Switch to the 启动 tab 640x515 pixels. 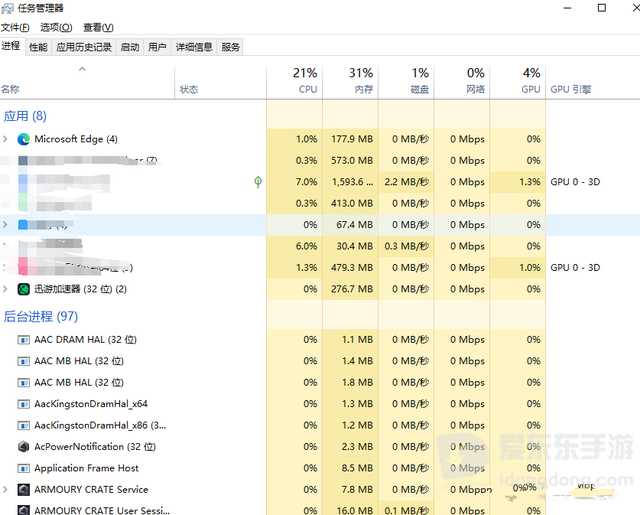130,47
